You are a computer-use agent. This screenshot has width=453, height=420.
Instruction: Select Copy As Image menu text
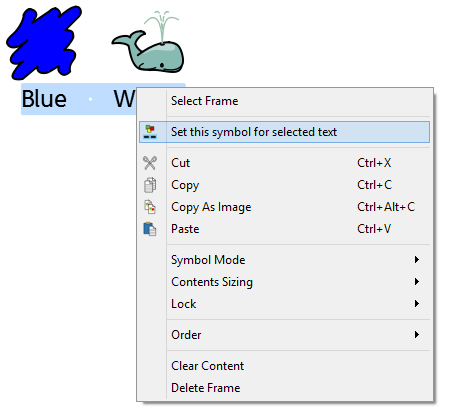[x=211, y=207]
